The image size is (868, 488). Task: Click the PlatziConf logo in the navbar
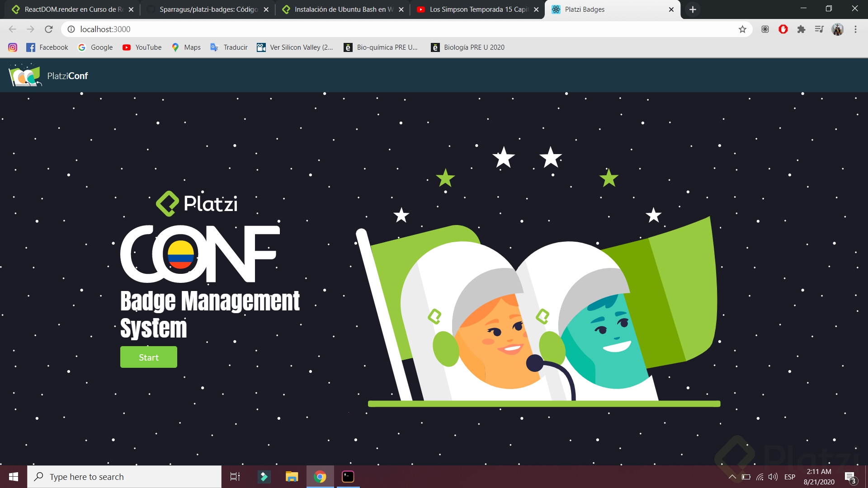48,75
